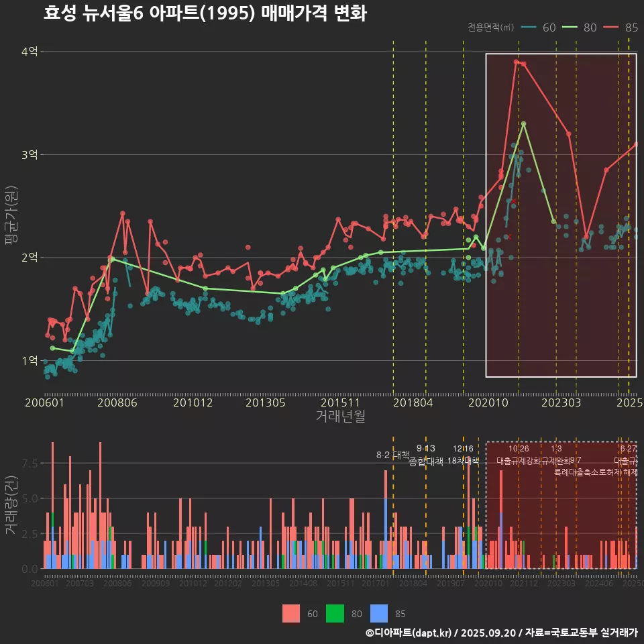The image size is (644, 644).
Task: Click the 1억 label on the price axis
Action: coord(30,360)
